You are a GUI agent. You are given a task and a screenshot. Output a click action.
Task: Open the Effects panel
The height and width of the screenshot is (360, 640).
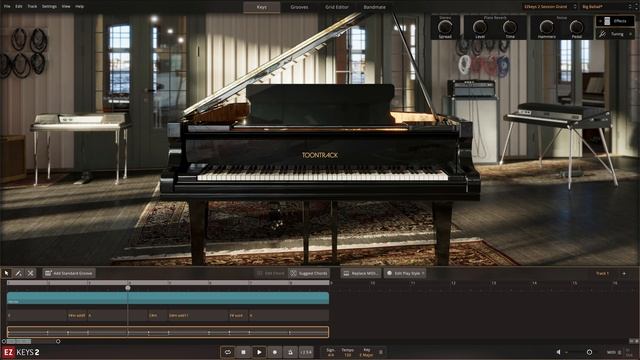[x=615, y=21]
